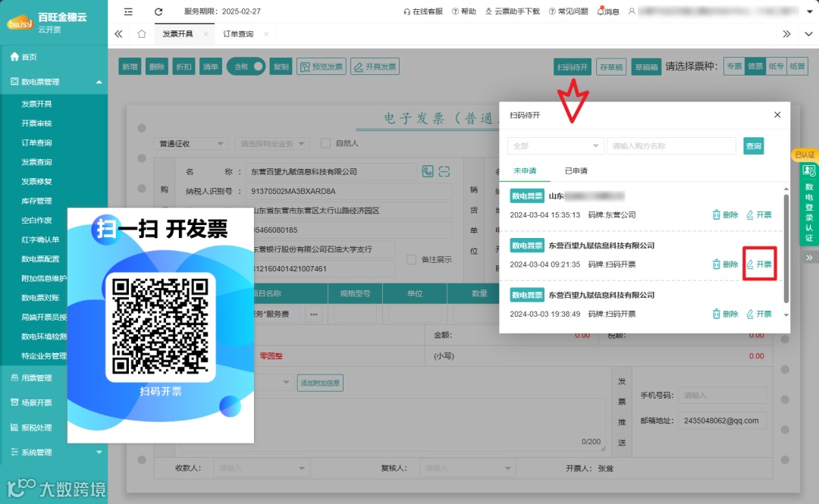Viewport: 819px width, 504px height.
Task: Click the refresh icon in the top bar
Action: tap(158, 11)
